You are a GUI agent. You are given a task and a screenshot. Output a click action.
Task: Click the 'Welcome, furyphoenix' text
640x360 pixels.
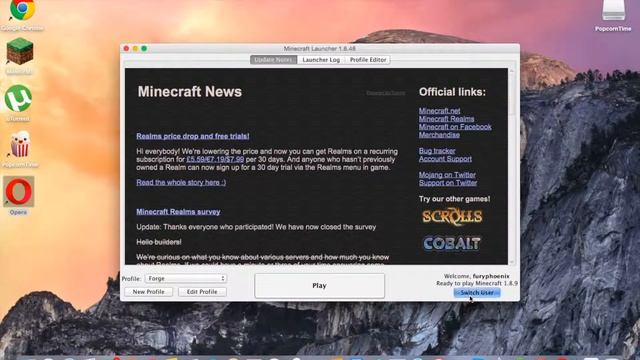tap(476, 276)
